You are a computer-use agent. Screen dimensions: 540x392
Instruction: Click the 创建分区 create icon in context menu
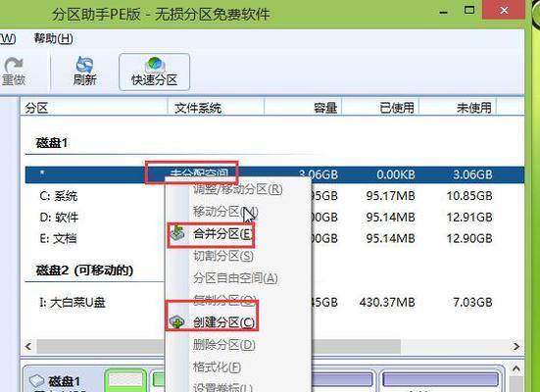[x=177, y=321]
